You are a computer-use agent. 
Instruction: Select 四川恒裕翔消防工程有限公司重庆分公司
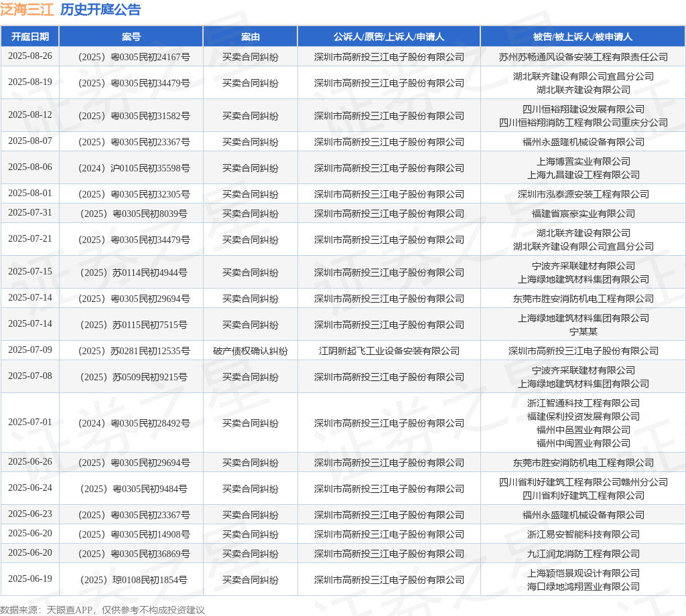click(584, 123)
